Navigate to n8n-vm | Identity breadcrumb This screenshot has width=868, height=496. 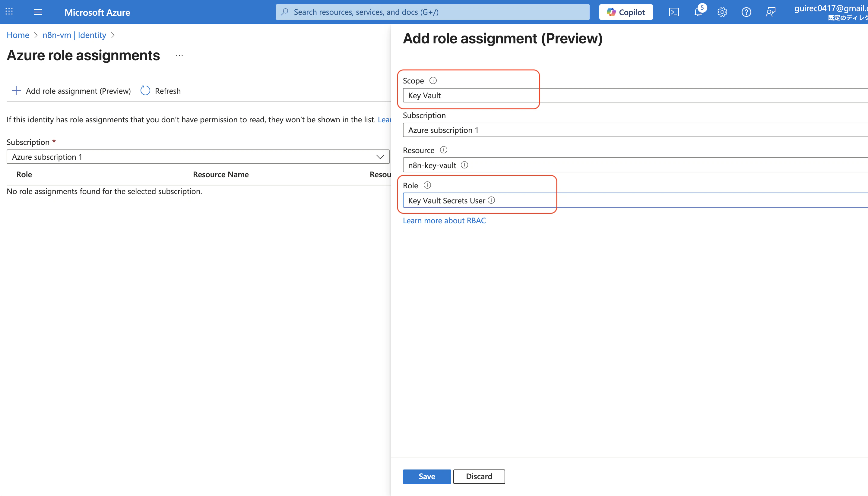pyautogui.click(x=74, y=35)
